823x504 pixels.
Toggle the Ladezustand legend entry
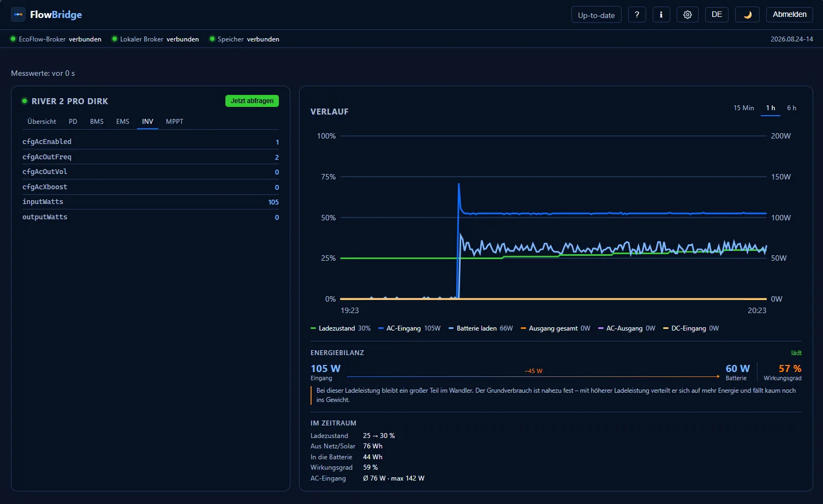click(341, 328)
